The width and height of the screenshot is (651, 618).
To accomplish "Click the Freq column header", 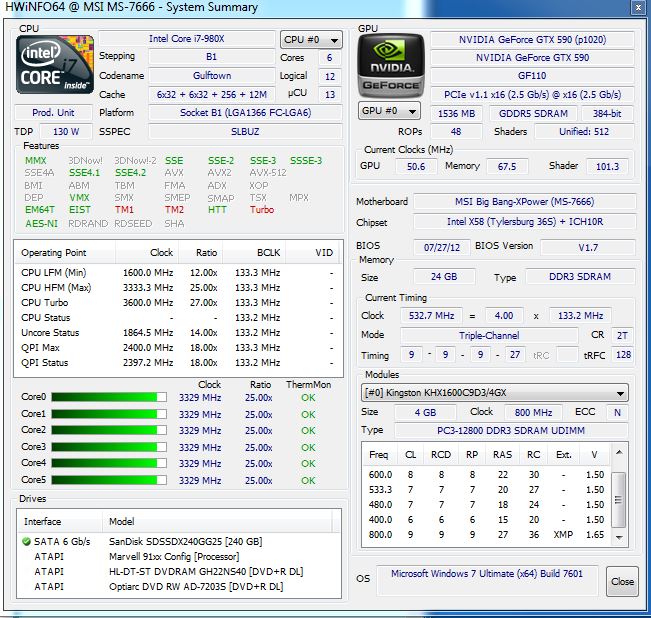I will coord(379,455).
